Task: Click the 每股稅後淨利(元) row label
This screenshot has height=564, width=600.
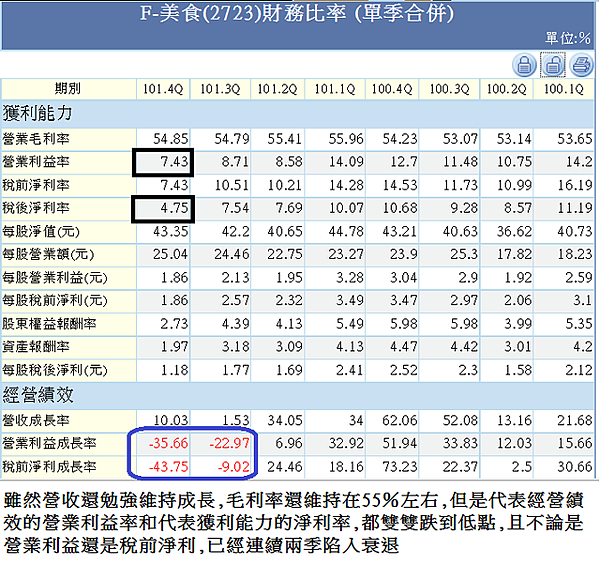Action: 55,370
